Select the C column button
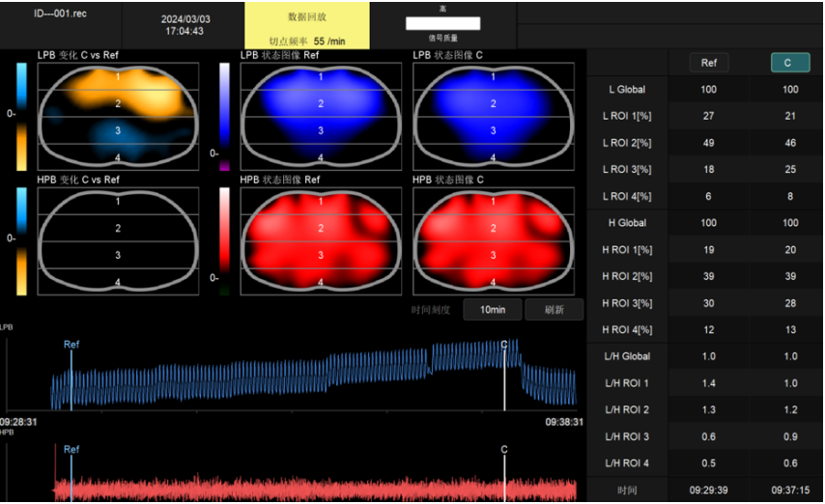Viewport: 825px width, 504px height. 790,63
